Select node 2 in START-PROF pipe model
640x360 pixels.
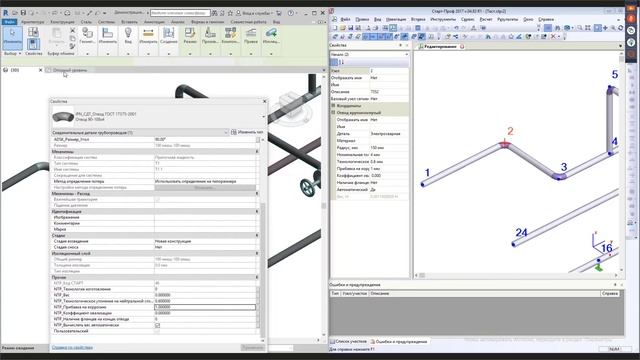[505, 144]
